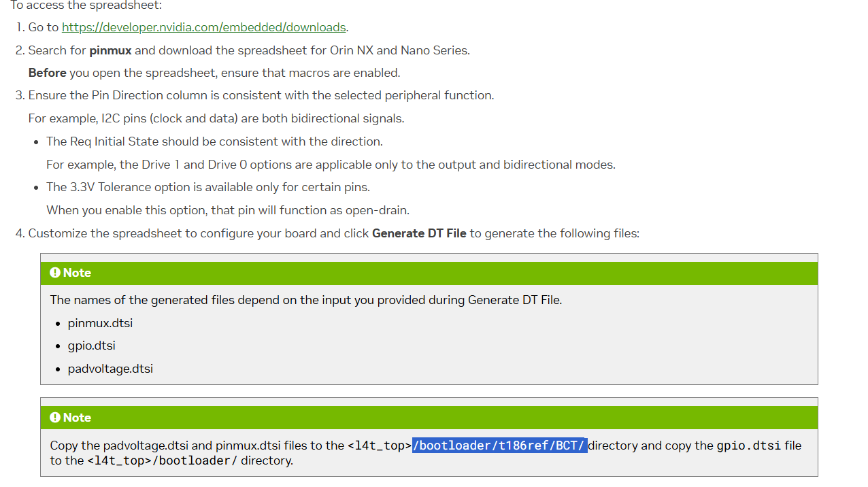The height and width of the screenshot is (487, 868).
Task: Click the bold word Before
Action: (x=47, y=73)
